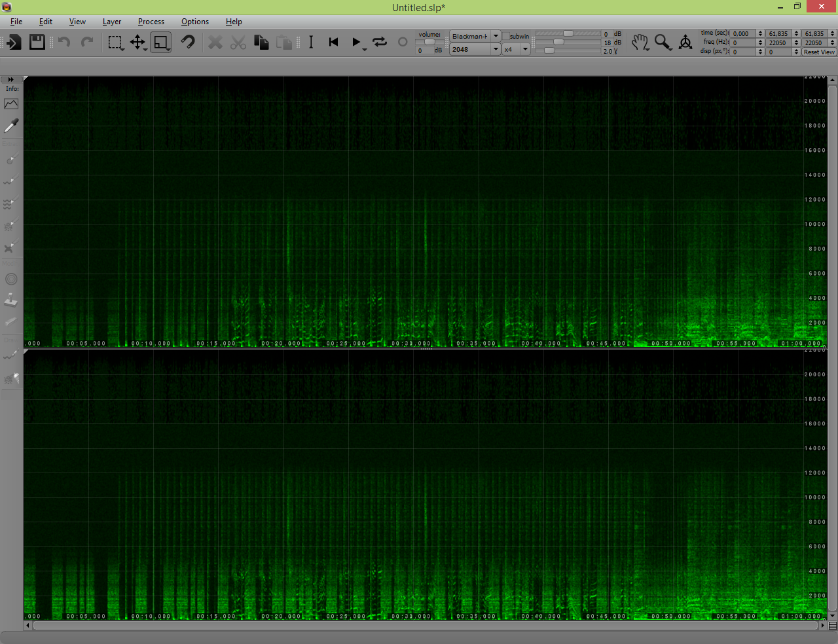838x644 pixels.
Task: Select the clone stamp tool
Action: tap(11, 301)
